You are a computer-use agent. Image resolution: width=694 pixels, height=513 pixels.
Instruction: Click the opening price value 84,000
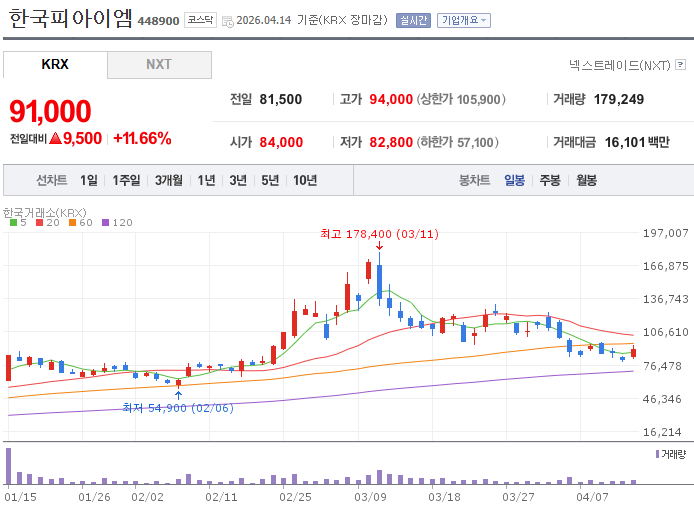[x=281, y=142]
